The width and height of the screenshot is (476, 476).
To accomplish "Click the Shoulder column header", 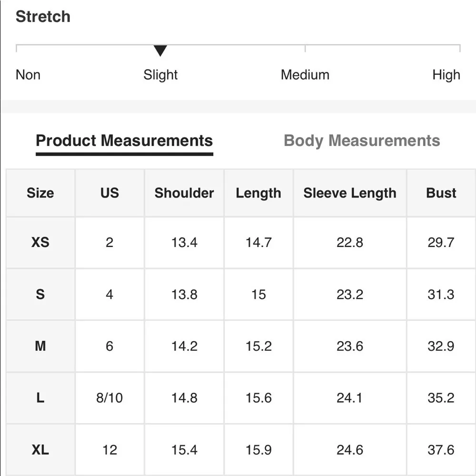I will pyautogui.click(x=184, y=193).
